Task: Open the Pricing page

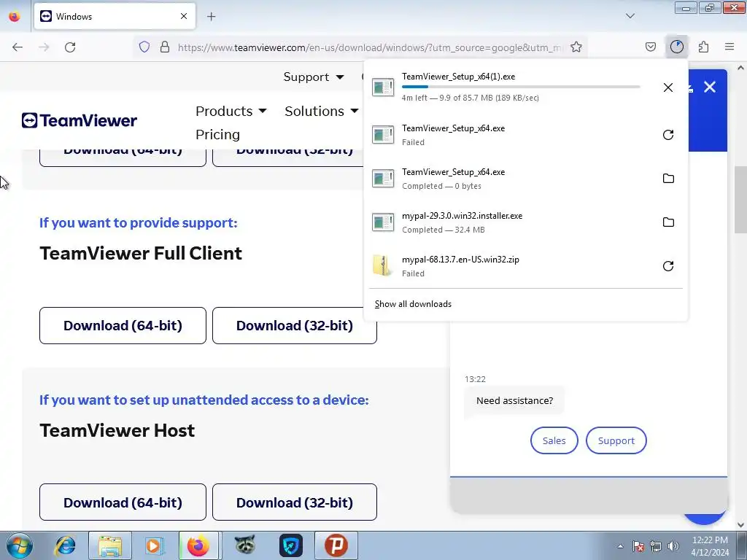Action: coord(217,134)
